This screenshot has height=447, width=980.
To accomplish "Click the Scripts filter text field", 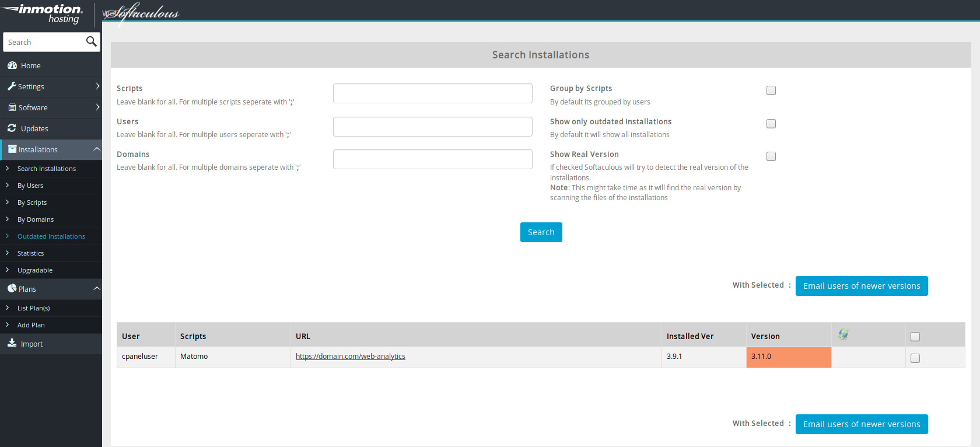I will point(432,93).
